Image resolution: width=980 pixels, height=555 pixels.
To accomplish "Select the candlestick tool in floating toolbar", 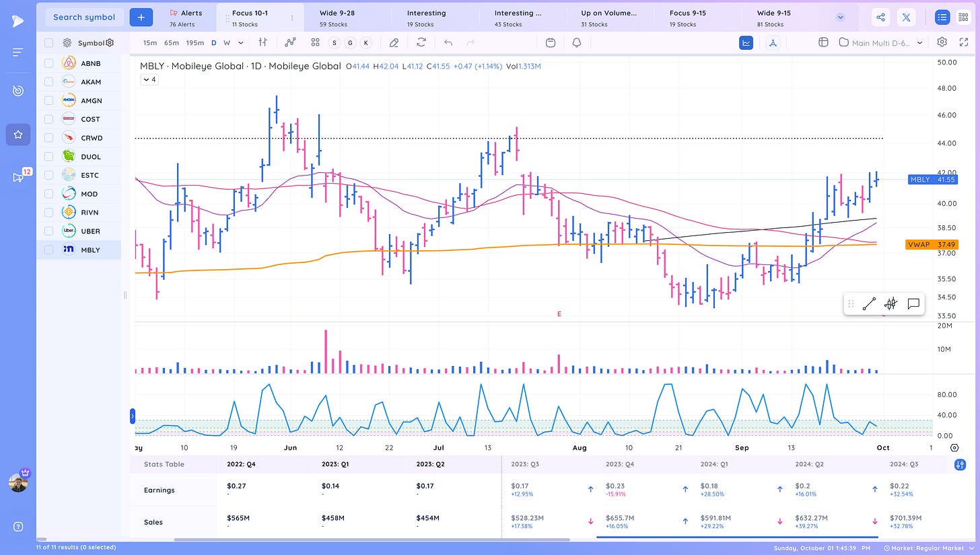I will click(x=890, y=303).
